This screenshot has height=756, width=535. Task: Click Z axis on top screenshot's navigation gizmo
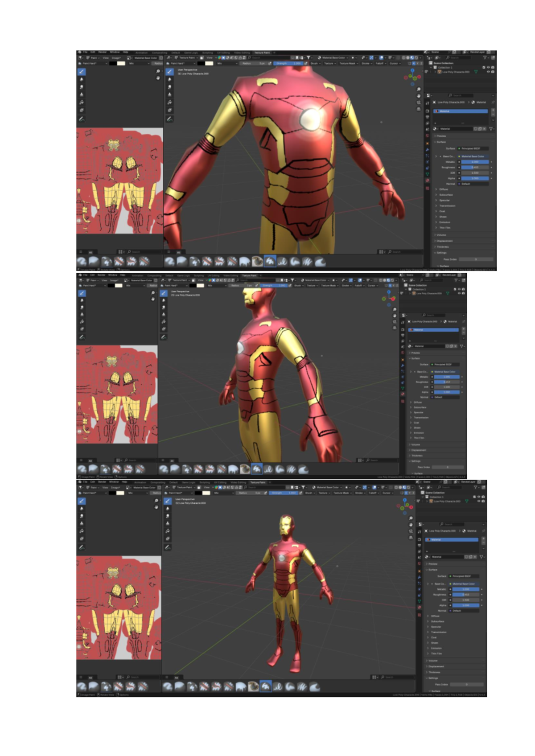click(412, 70)
